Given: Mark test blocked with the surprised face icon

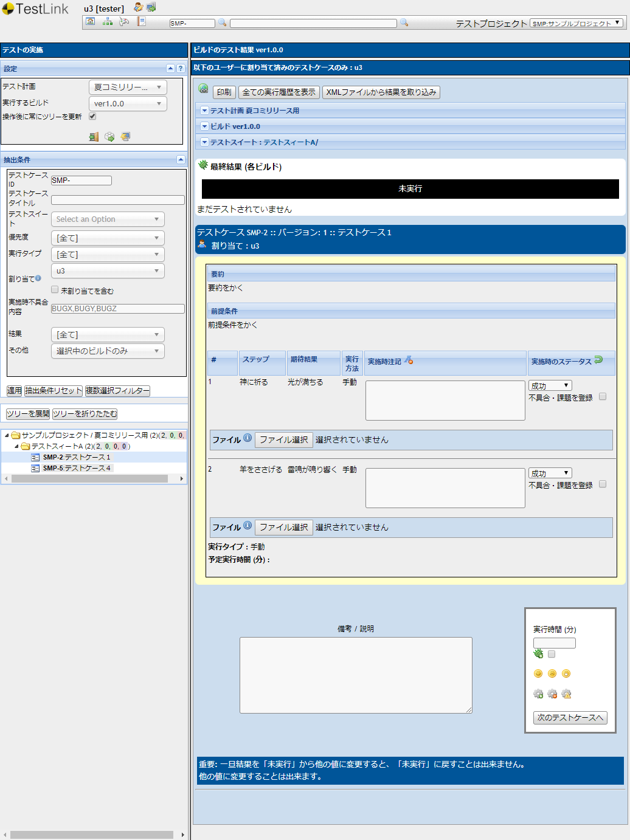Looking at the screenshot, I should 567,673.
